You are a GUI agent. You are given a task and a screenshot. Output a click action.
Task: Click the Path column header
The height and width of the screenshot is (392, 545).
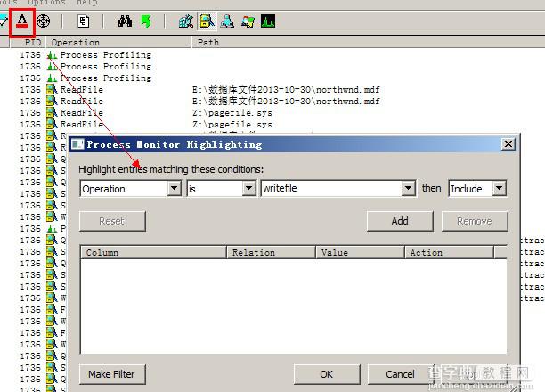(369, 43)
